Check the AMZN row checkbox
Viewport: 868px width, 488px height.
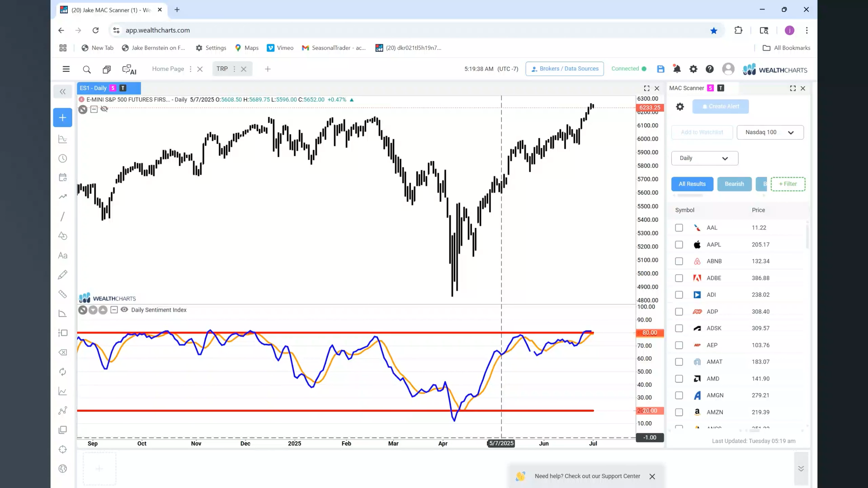[679, 412]
